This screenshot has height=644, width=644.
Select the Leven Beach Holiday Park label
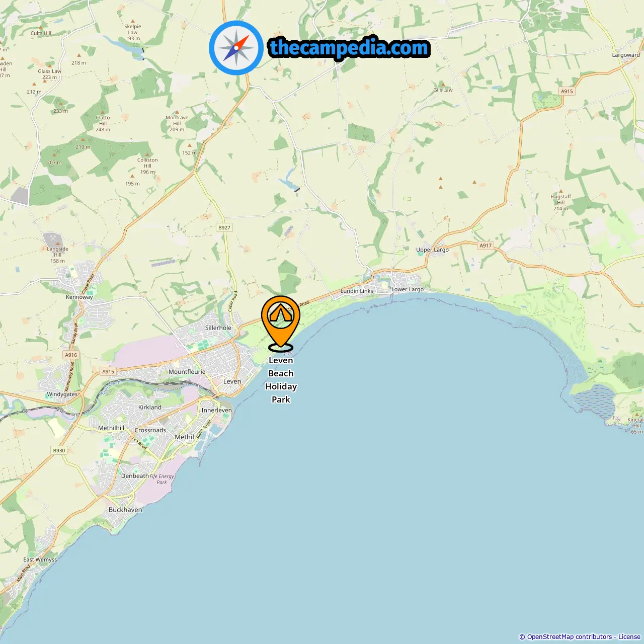pos(281,380)
